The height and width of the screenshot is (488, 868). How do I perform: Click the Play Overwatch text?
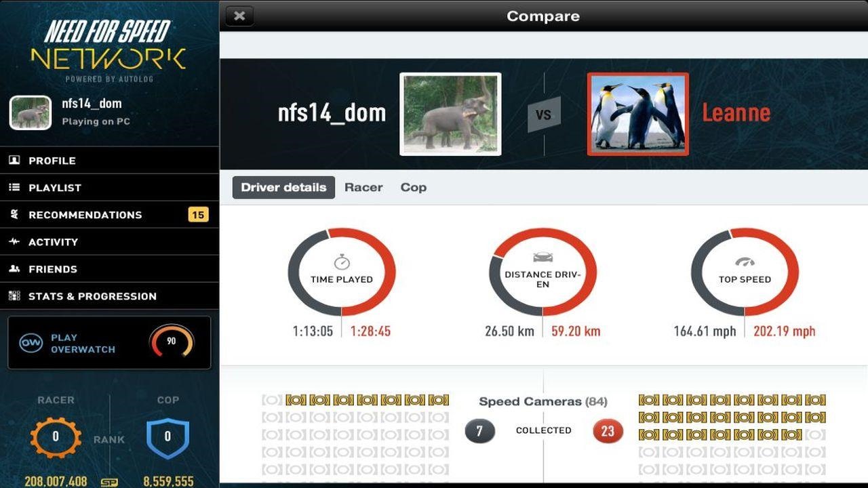click(83, 344)
